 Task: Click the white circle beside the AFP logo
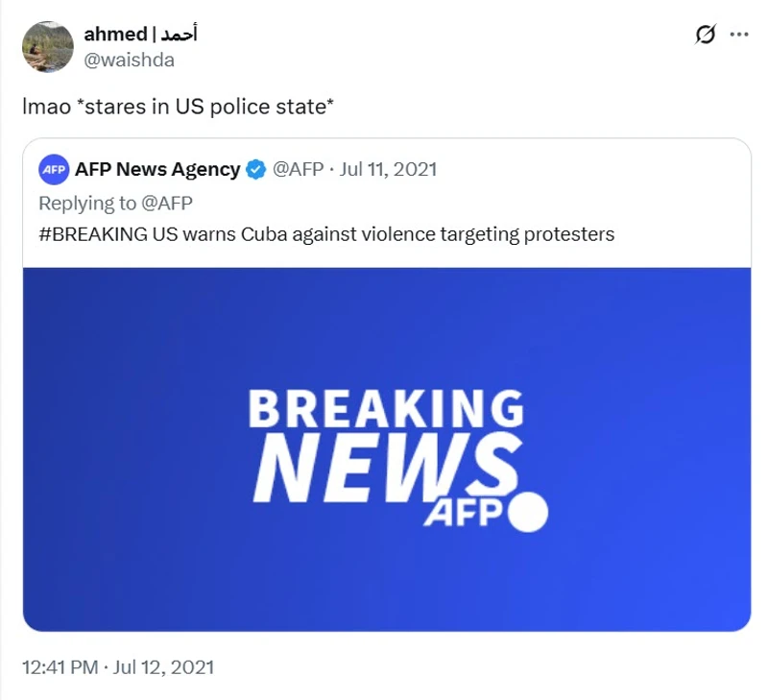(527, 513)
